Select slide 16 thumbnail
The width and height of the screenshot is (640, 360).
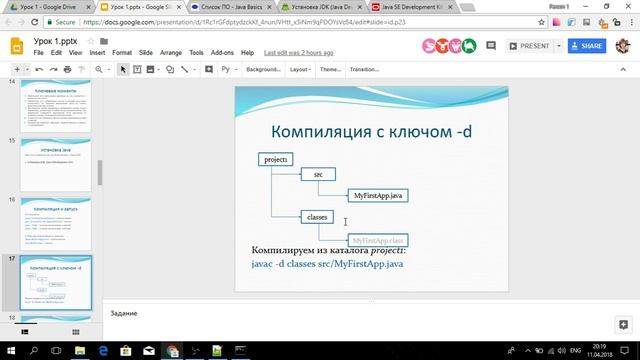tap(56, 224)
